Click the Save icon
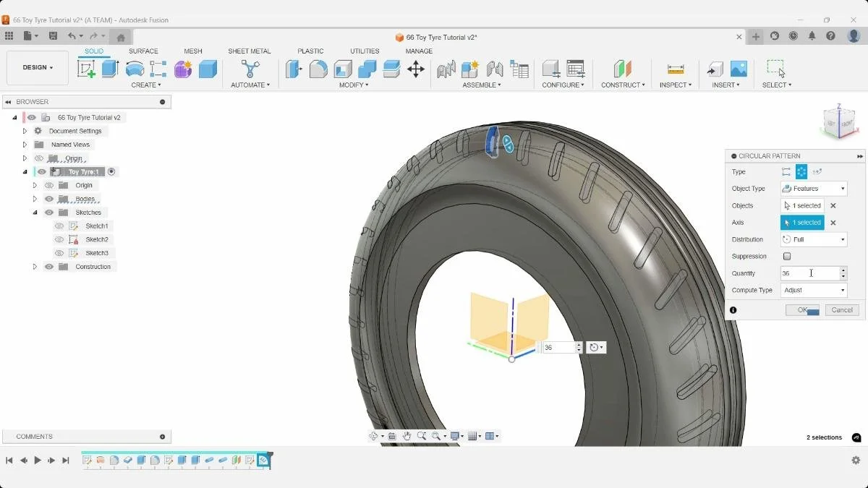The width and height of the screenshot is (868, 488). click(53, 36)
